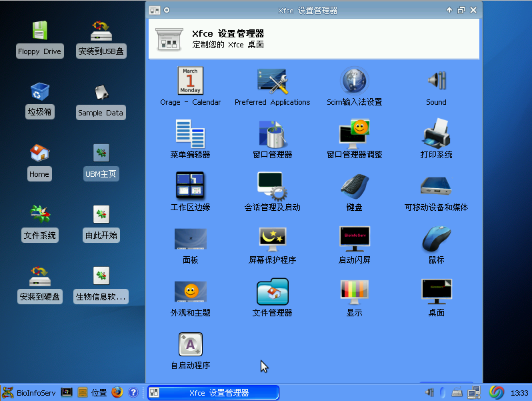Click the network computers tray icon

click(x=474, y=392)
